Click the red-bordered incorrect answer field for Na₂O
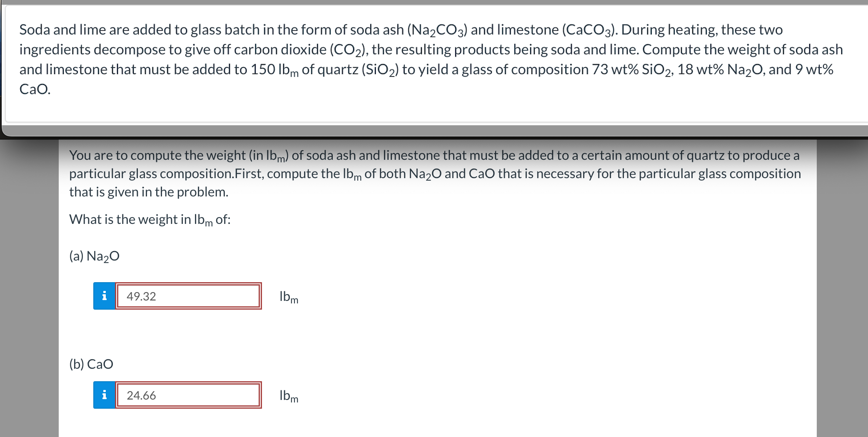The height and width of the screenshot is (437, 868). [187, 296]
